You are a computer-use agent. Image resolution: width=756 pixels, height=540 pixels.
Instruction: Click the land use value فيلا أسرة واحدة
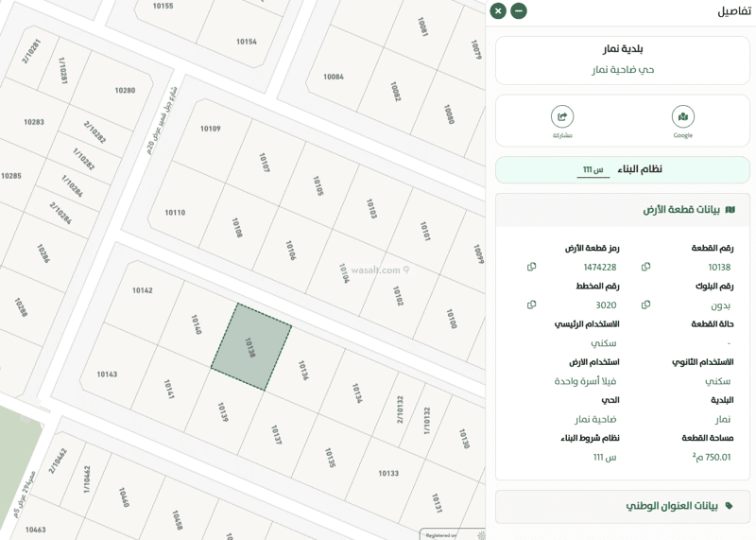[x=585, y=381]
